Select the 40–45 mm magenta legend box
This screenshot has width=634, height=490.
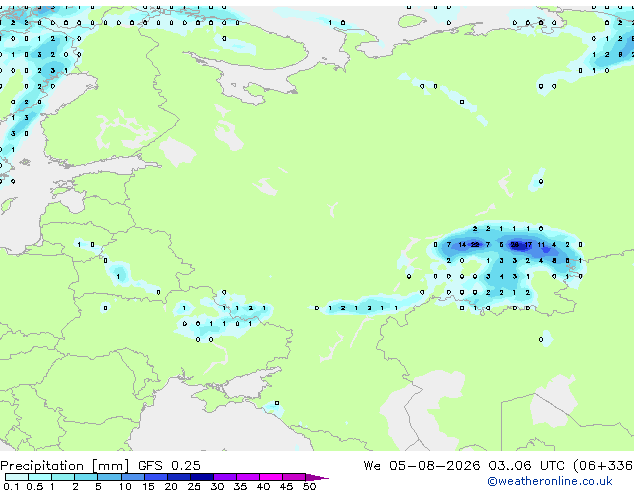[x=271, y=477]
